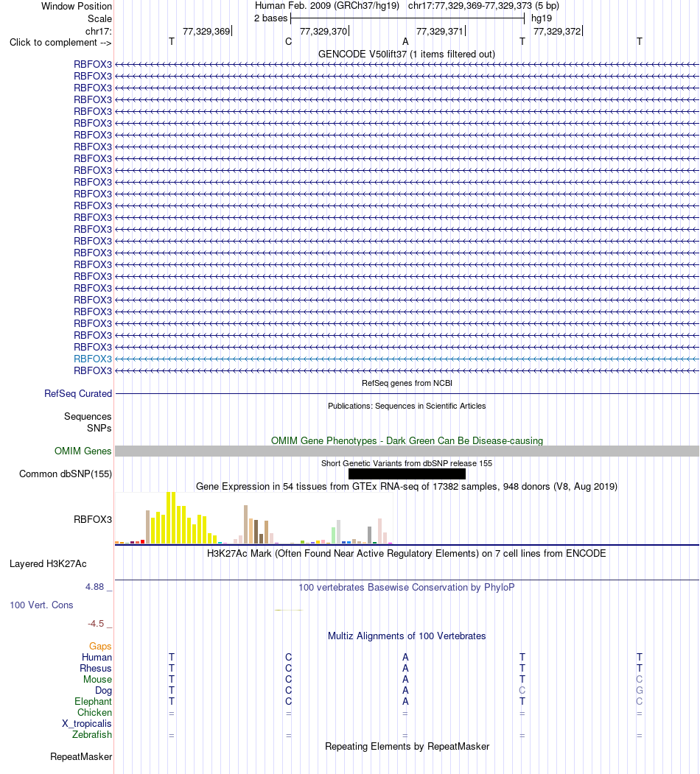The width and height of the screenshot is (700, 774).
Task: Click base A in the Elephant alignment row
Action: click(x=405, y=701)
